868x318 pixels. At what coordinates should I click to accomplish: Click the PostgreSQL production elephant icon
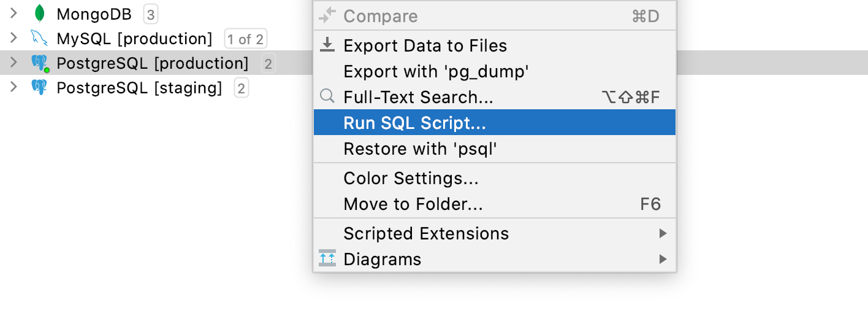point(40,63)
